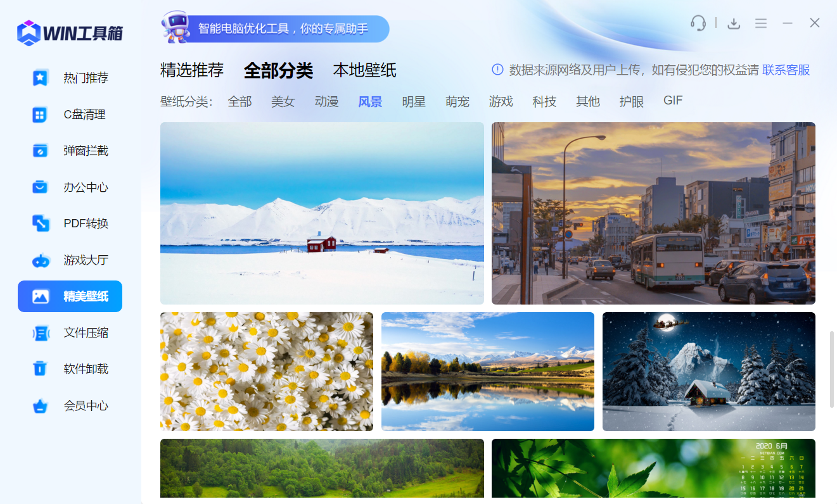
Task: Click the 联系客服 link
Action: [x=786, y=70]
